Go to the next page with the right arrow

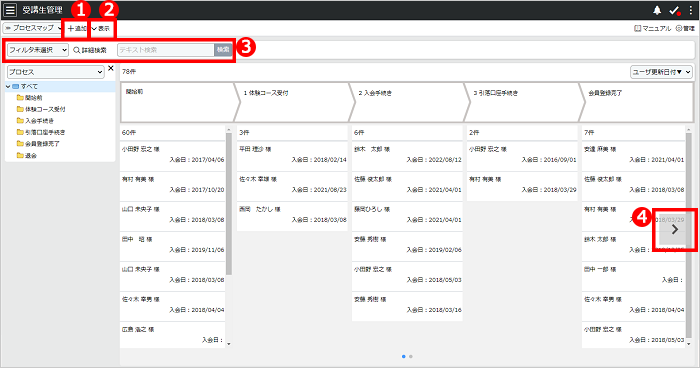tap(675, 230)
